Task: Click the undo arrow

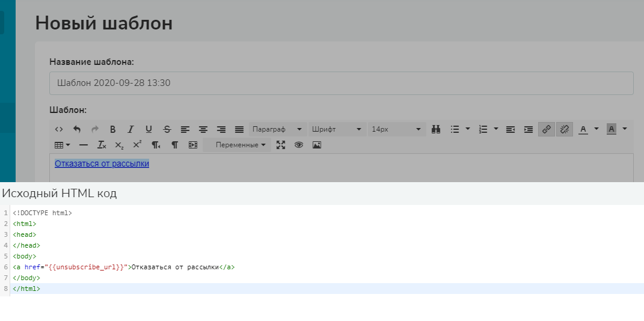Action: point(77,129)
